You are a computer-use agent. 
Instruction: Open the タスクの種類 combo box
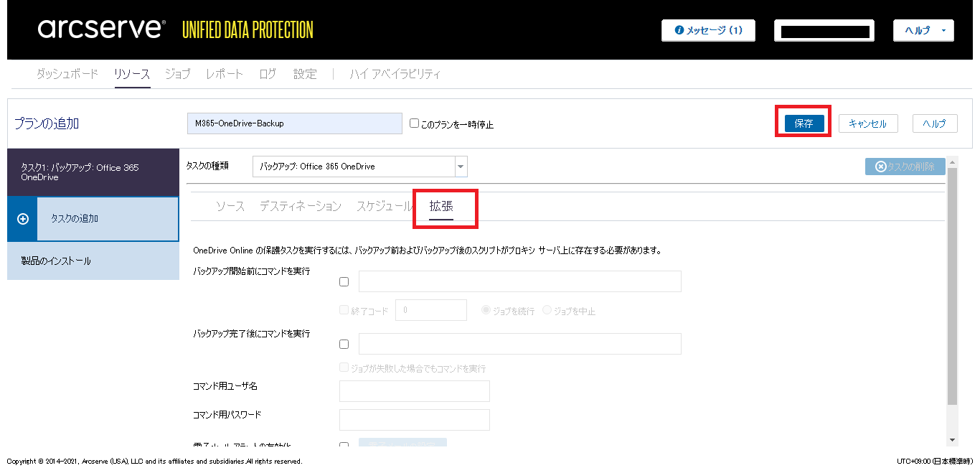(360, 167)
